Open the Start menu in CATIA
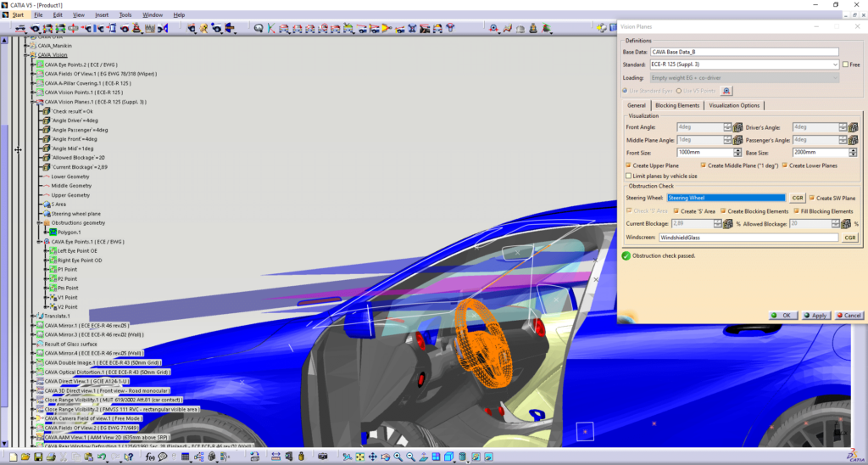This screenshot has height=465, width=868. (x=19, y=15)
